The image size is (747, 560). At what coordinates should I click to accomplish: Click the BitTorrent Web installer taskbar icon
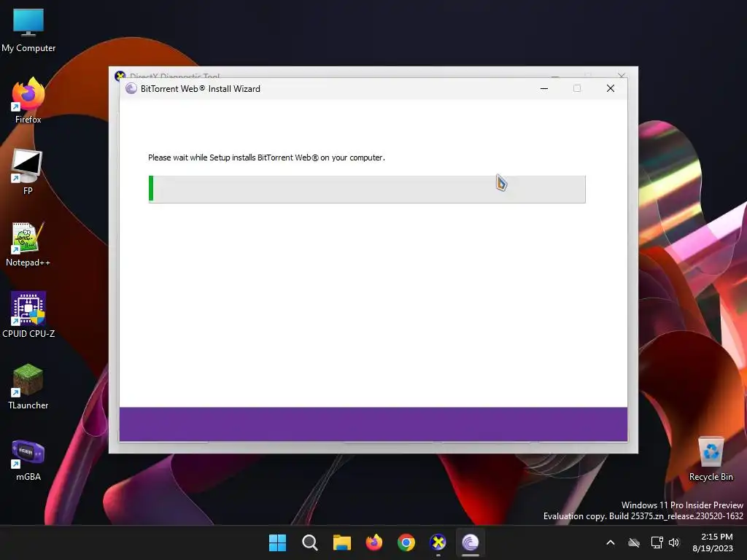point(471,542)
